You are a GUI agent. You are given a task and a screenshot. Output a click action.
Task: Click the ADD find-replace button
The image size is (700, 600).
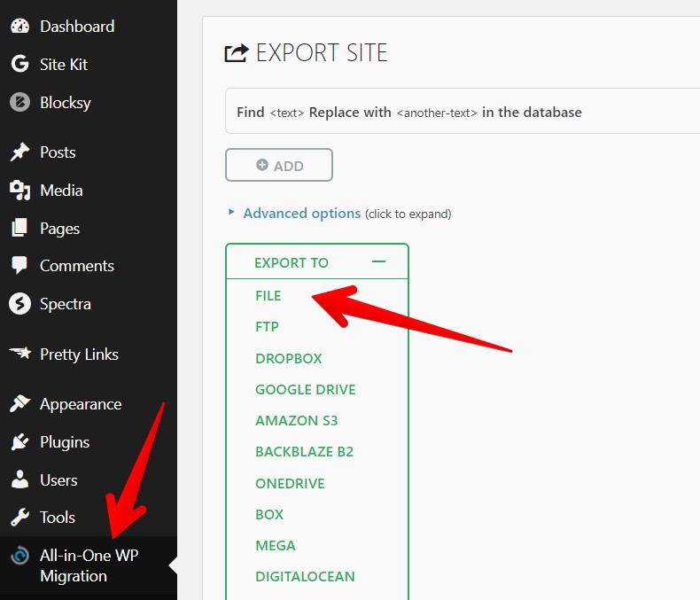click(x=279, y=165)
